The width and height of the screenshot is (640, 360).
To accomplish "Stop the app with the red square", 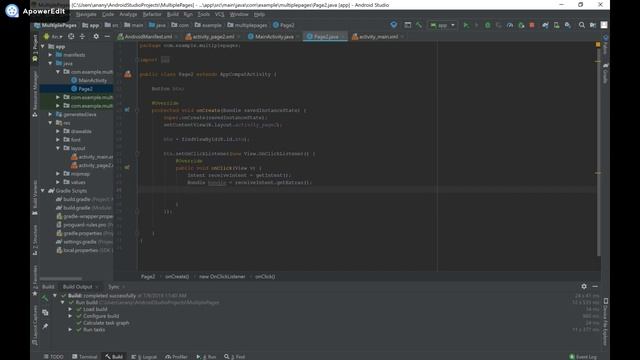I will (532, 25).
